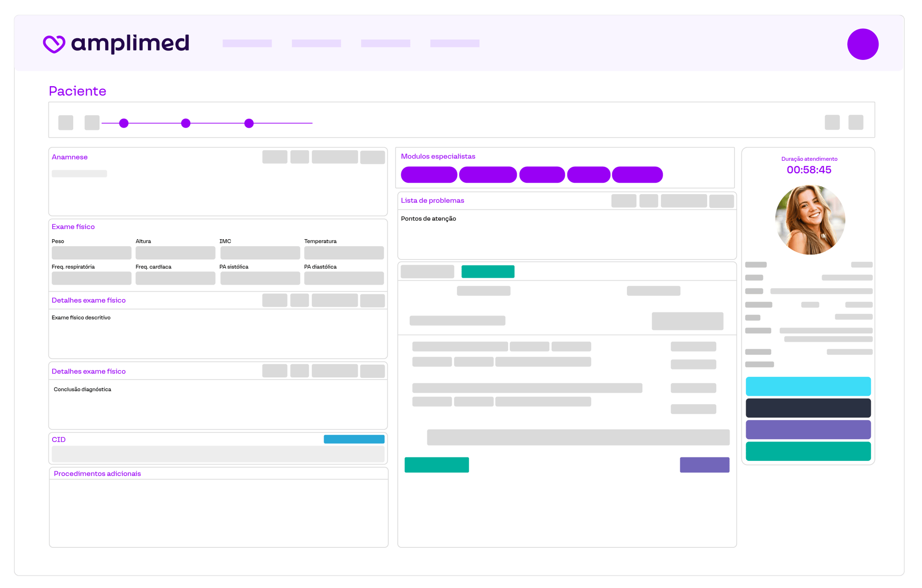Click the IMC input field
The height and width of the screenshot is (588, 922).
click(260, 253)
